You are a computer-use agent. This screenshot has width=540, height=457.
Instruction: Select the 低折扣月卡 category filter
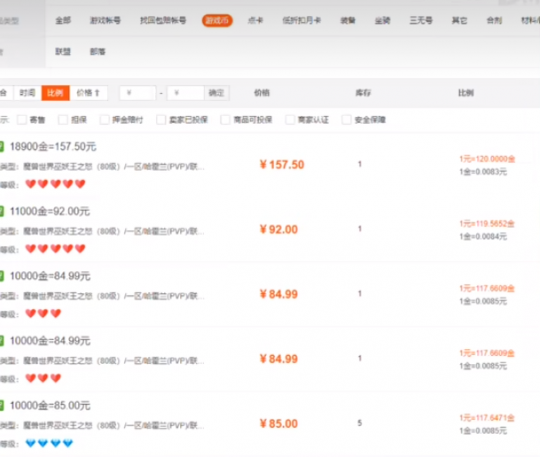(x=302, y=20)
